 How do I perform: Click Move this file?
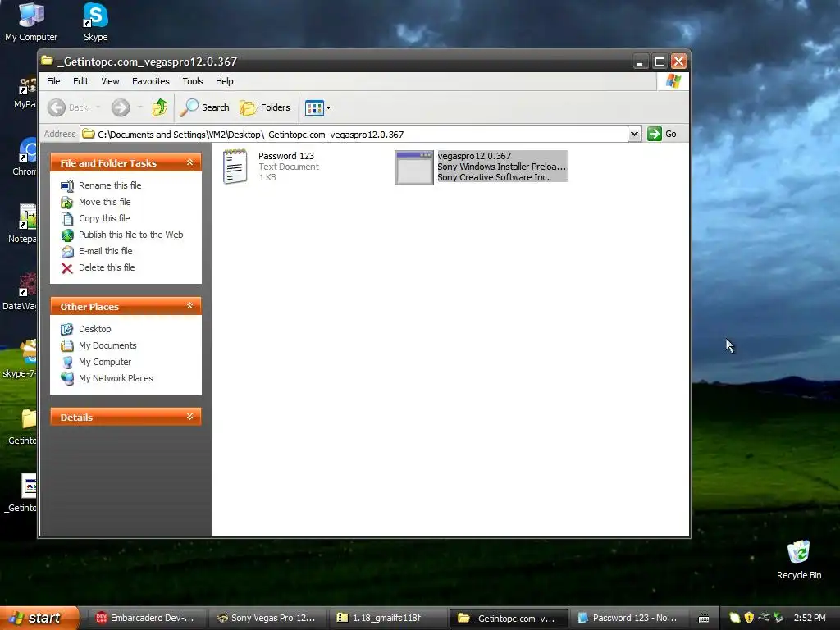[104, 202]
